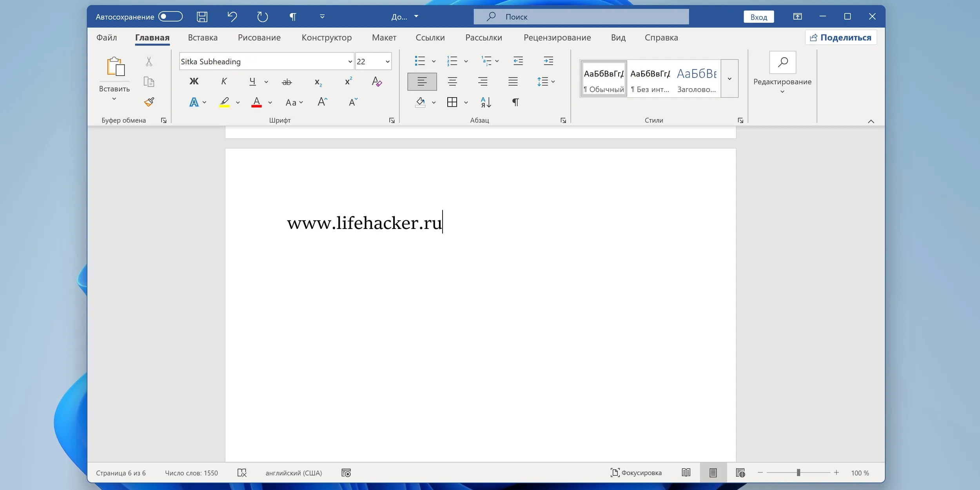Increase paragraph indent

[548, 61]
